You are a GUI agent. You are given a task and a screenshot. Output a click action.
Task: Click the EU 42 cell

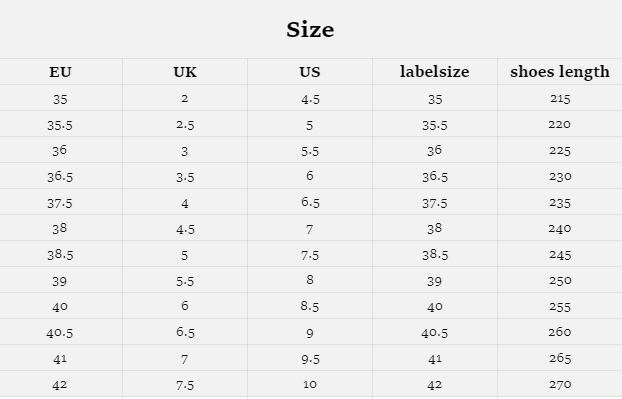tap(60, 385)
